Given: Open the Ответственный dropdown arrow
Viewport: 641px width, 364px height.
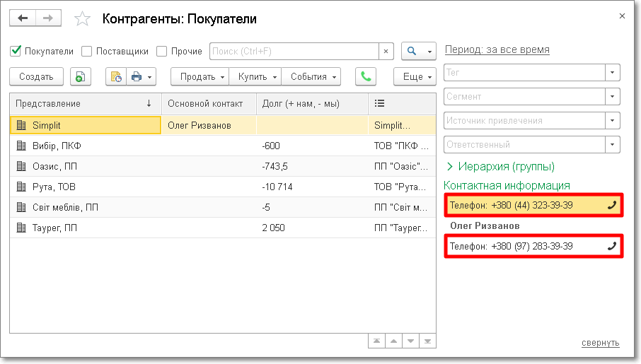Looking at the screenshot, I should tap(613, 144).
